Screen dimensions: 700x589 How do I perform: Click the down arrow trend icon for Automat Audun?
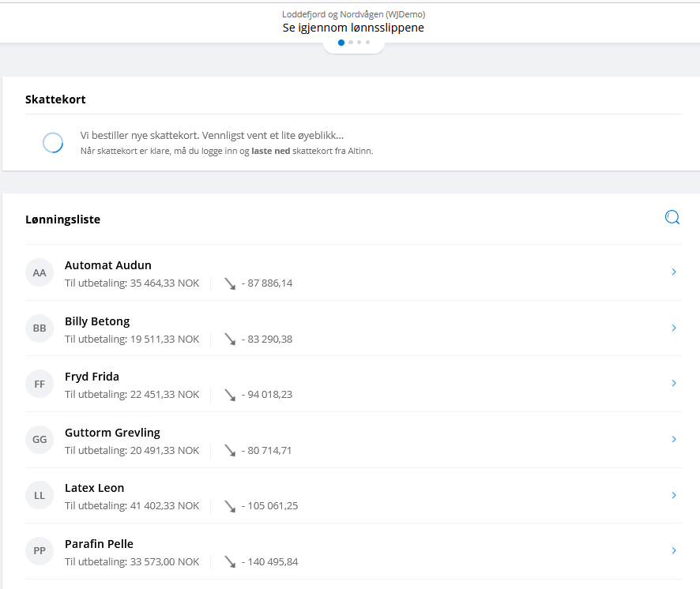click(230, 283)
